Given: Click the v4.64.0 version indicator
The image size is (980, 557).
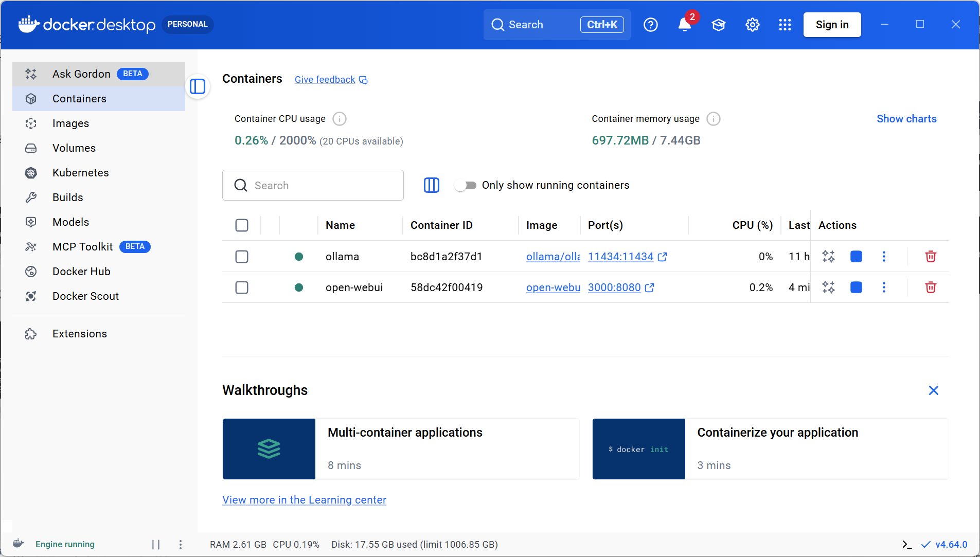Looking at the screenshot, I should 945,544.
